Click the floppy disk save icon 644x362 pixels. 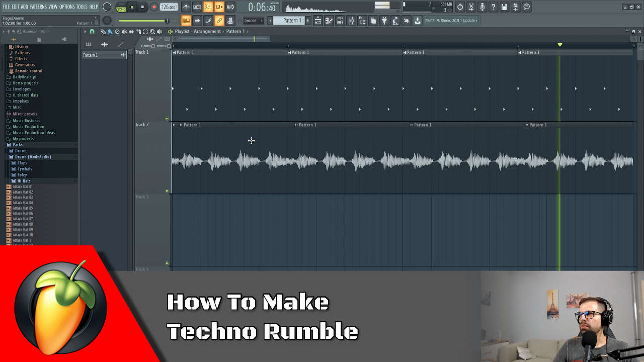tap(504, 7)
